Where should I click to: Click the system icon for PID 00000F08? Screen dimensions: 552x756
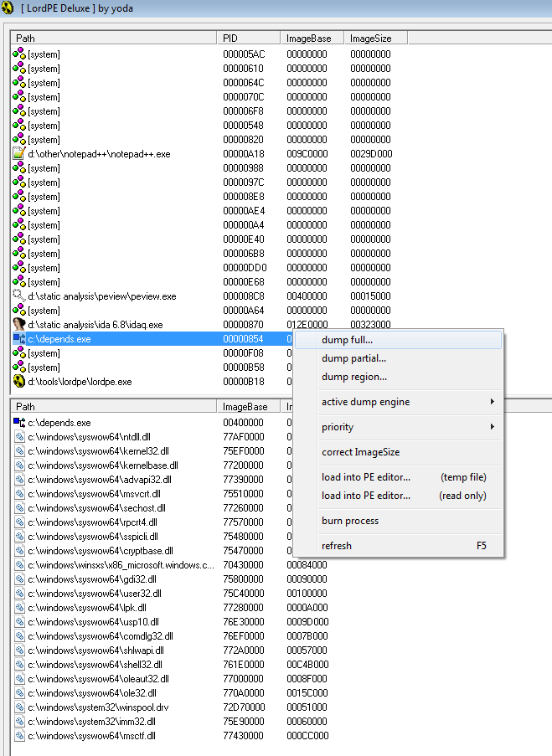coord(18,353)
